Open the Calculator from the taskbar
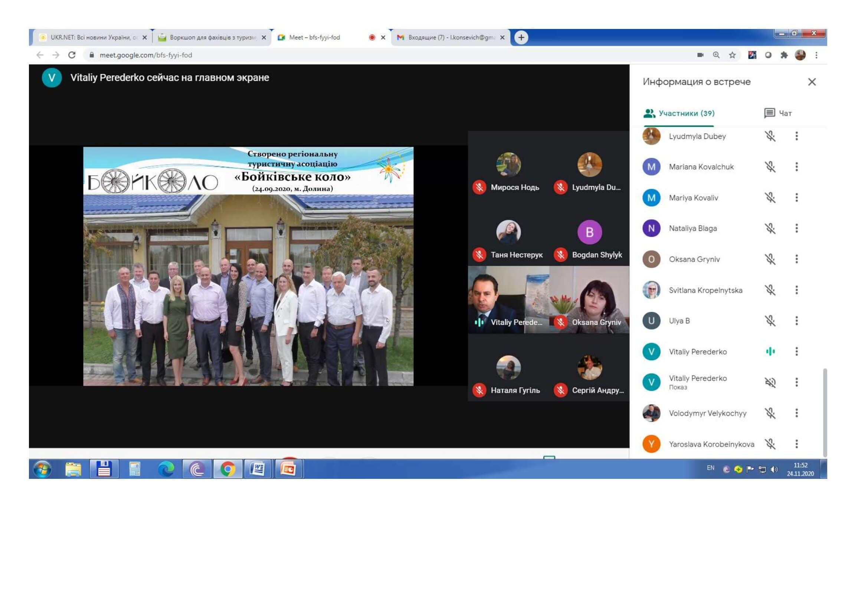Image resolution: width=868 pixels, height=614 pixels. click(x=135, y=470)
